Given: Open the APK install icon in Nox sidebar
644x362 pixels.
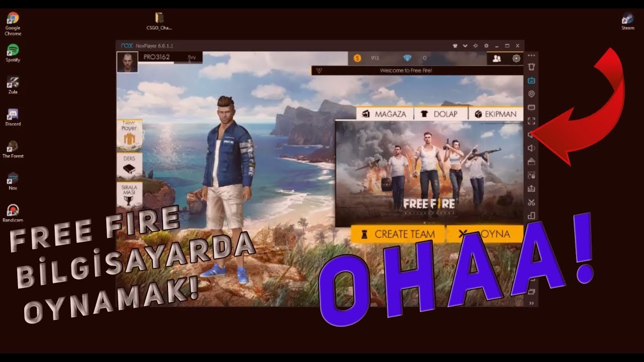Looking at the screenshot, I should tap(531, 189).
